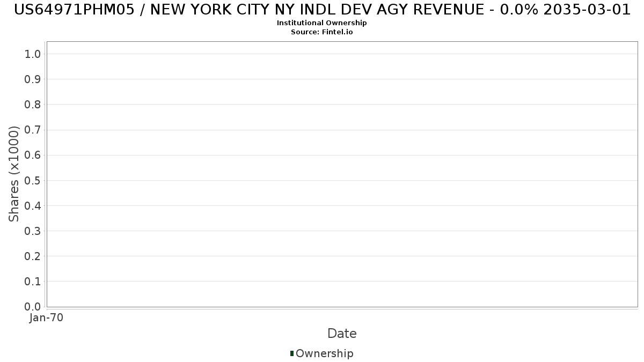Screen dimensions: 644x362
Task: Click the 1.0 y-axis tick label
Action: (33, 54)
